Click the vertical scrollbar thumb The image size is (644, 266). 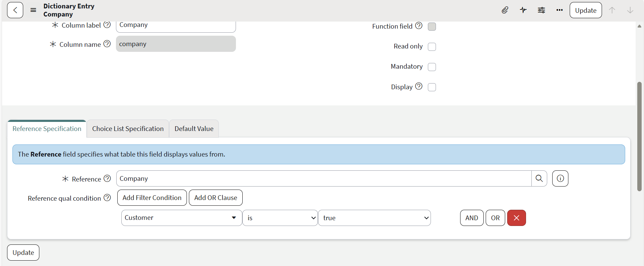pyautogui.click(x=639, y=136)
